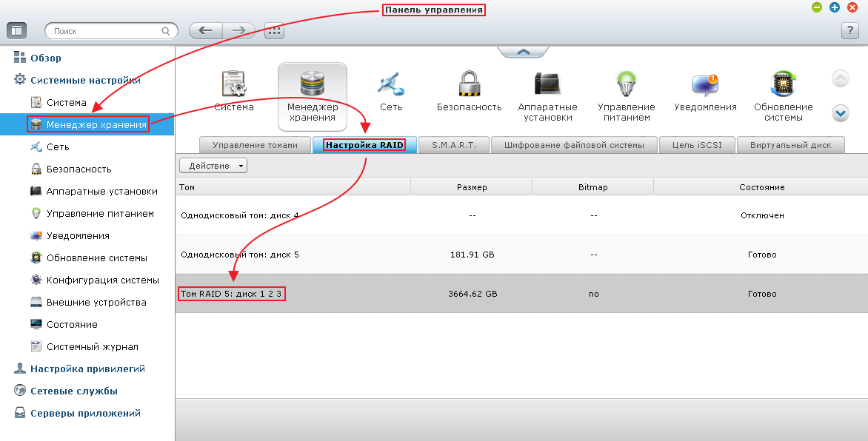Sort by the column header Состояние
The height and width of the screenshot is (441, 868).
(761, 187)
